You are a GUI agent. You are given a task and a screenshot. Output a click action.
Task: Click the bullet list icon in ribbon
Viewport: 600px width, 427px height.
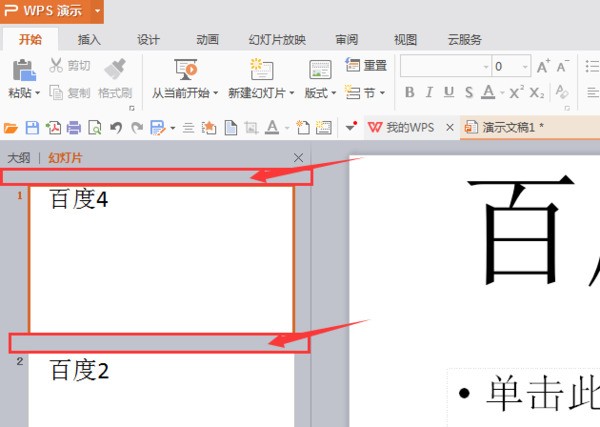(x=592, y=66)
